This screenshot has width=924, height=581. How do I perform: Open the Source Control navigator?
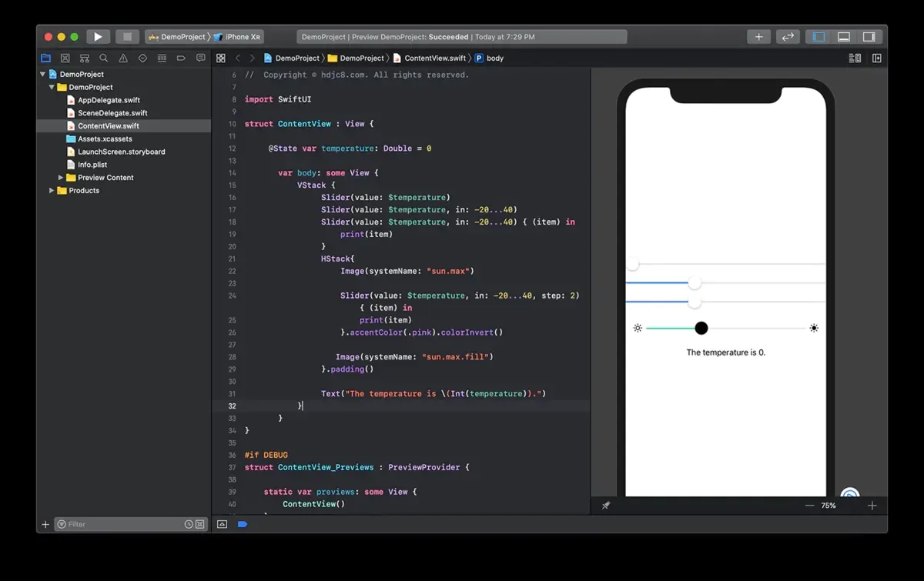pos(65,58)
